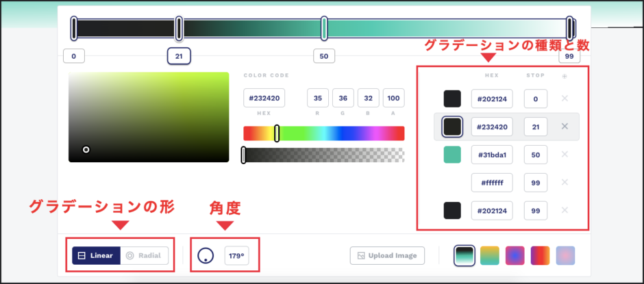
Task: Choose the dark-to-teal preset thumbnail
Action: tap(465, 256)
